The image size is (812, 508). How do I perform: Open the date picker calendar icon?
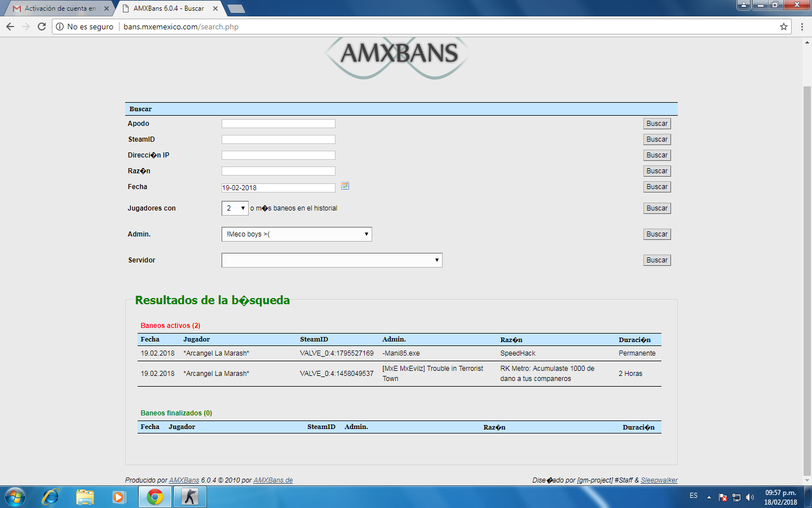click(345, 186)
